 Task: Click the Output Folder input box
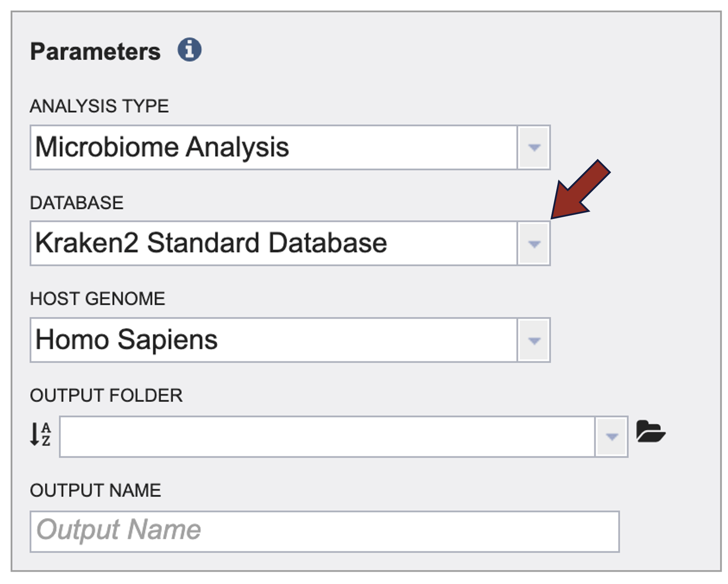point(327,437)
